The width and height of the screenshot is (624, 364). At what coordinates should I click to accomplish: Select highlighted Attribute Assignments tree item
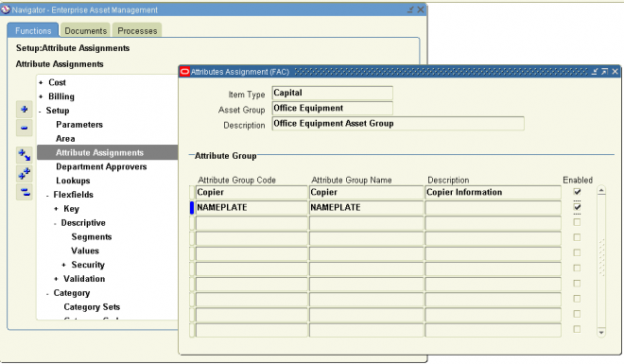coord(99,152)
